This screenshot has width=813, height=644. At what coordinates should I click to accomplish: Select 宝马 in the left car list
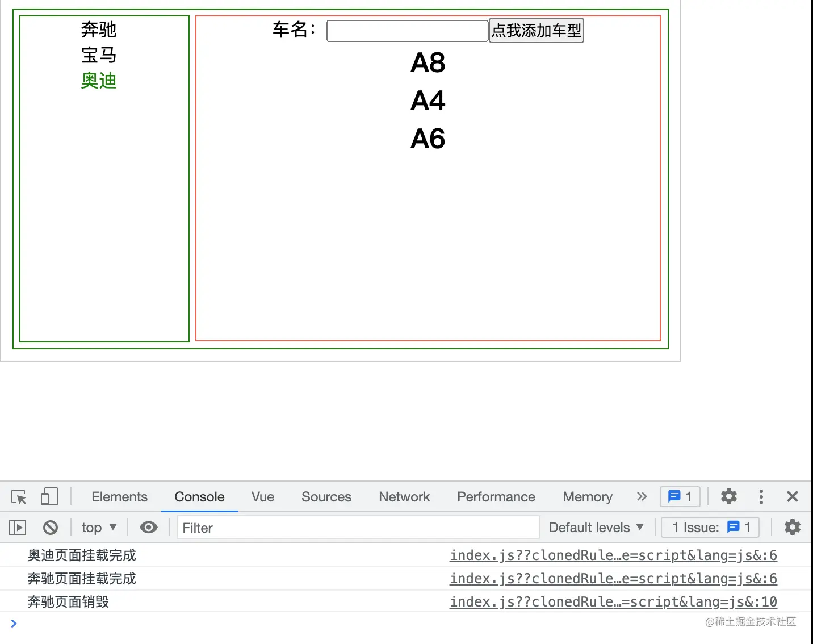99,55
